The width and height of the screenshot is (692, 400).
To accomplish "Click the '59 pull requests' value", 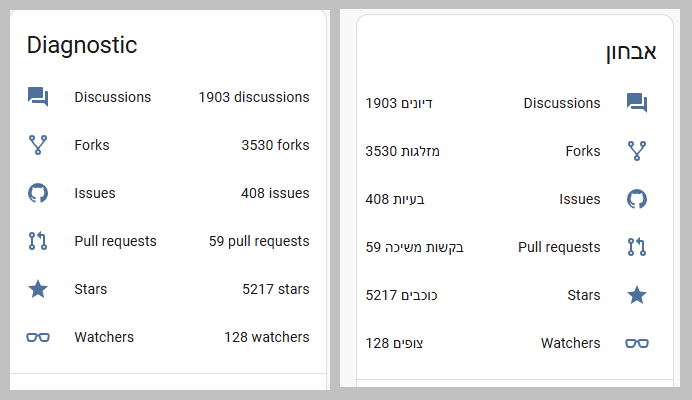I will (259, 241).
